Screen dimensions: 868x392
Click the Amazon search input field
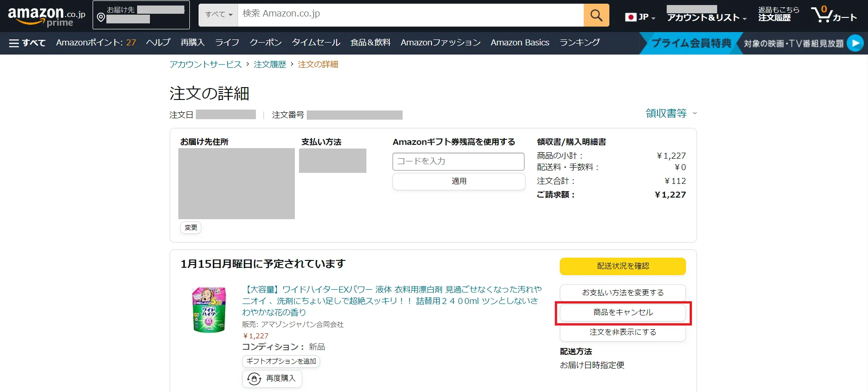point(410,15)
